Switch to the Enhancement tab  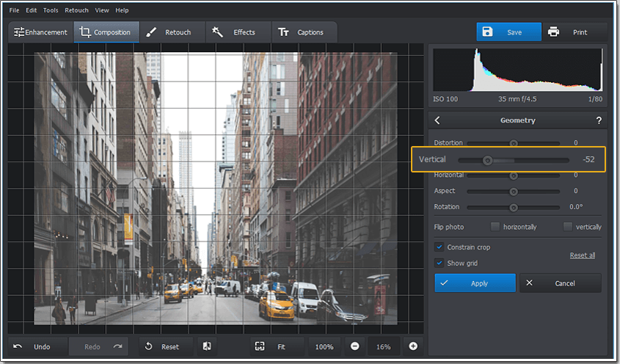40,32
